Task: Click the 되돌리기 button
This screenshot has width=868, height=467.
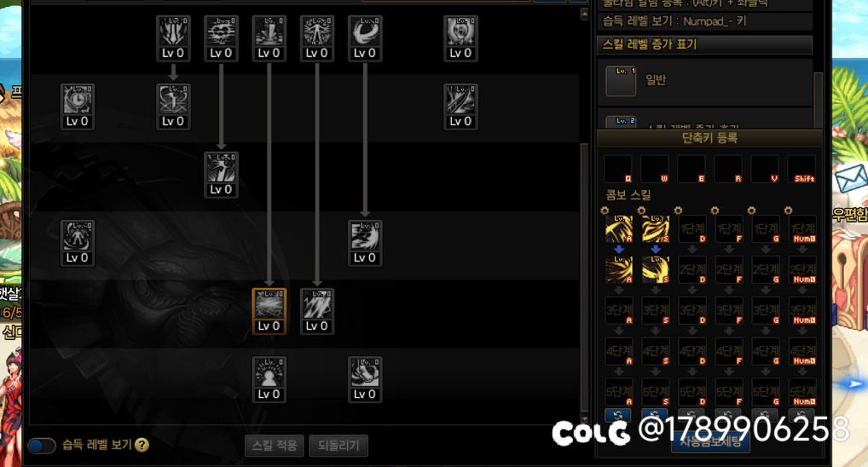Action: pos(339,446)
